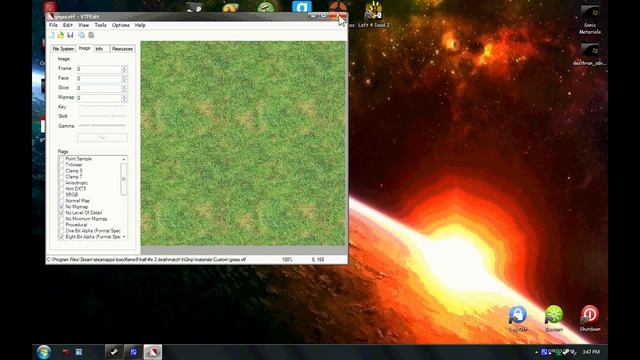Click the Flags list scrollbar thumb
640x360 pixels.
pyautogui.click(x=124, y=179)
